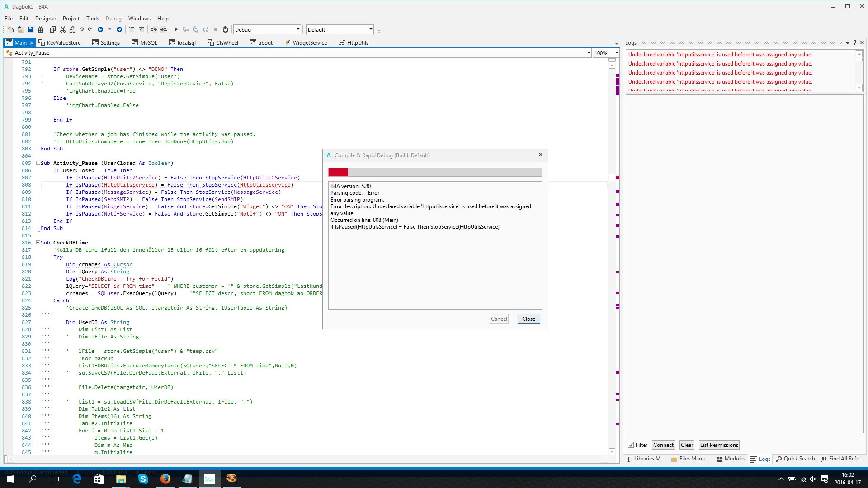Open Skype from the taskbar
This screenshot has width=868, height=488.
coord(143,479)
